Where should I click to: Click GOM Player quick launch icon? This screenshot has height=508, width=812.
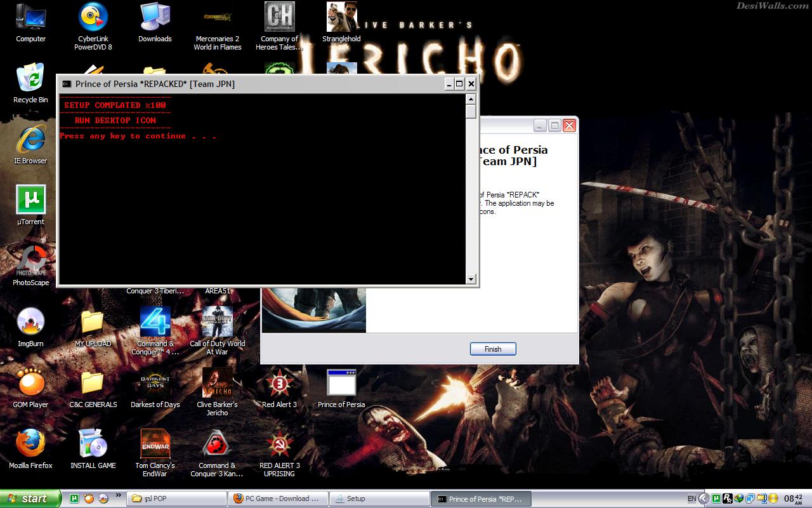click(x=89, y=498)
